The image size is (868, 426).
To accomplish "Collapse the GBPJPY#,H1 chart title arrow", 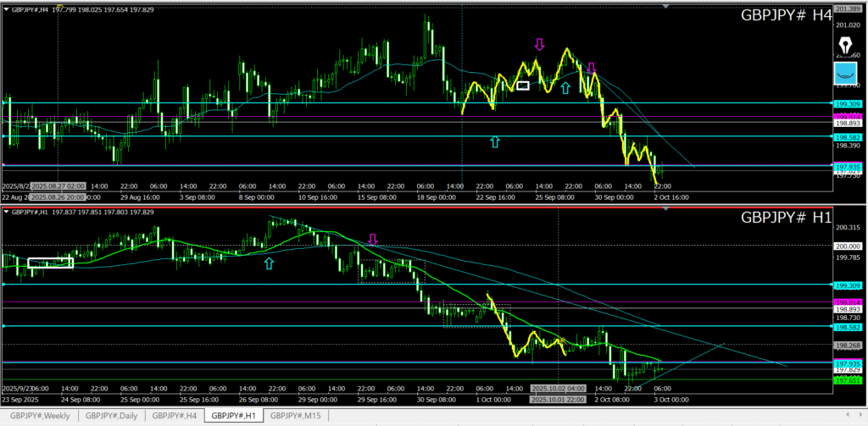I will point(6,212).
